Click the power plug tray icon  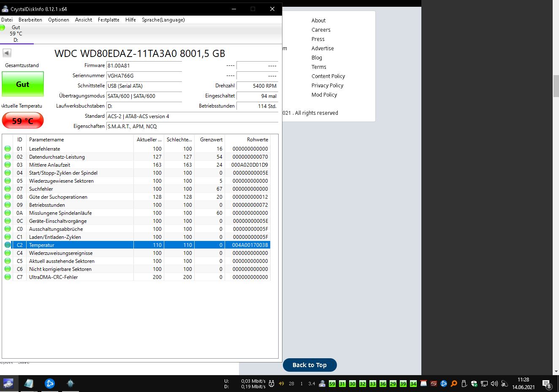pos(271,384)
